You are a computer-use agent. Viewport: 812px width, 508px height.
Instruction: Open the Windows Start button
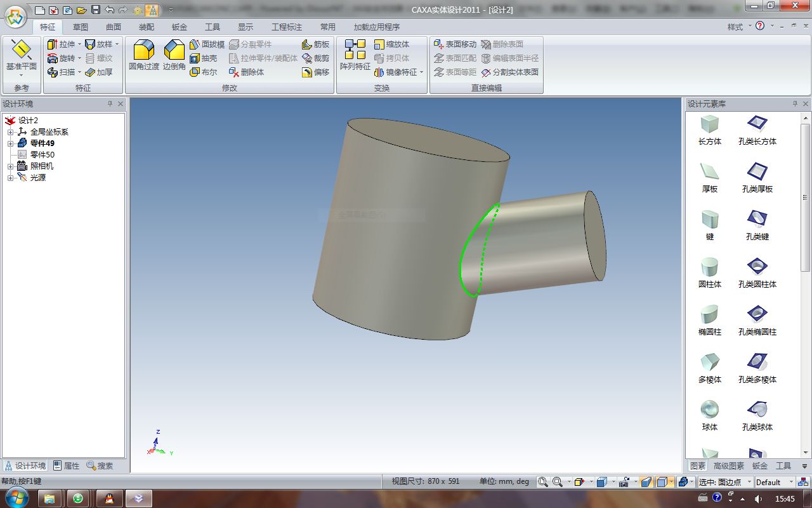pos(17,497)
